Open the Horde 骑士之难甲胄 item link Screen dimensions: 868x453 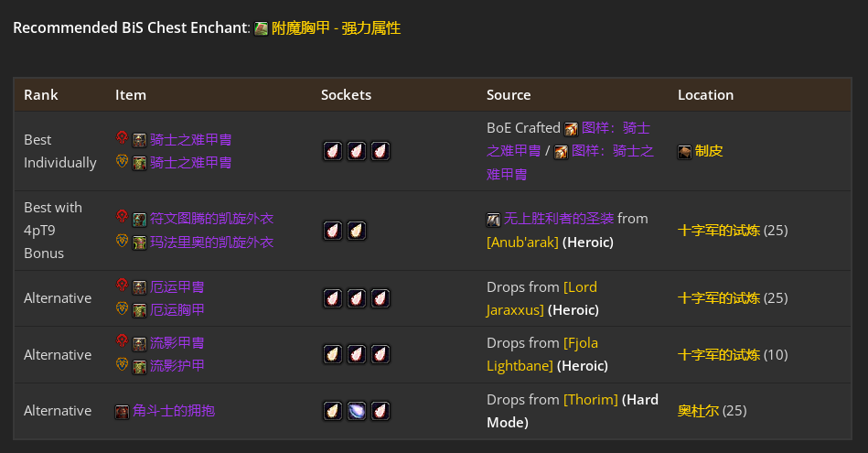point(190,139)
